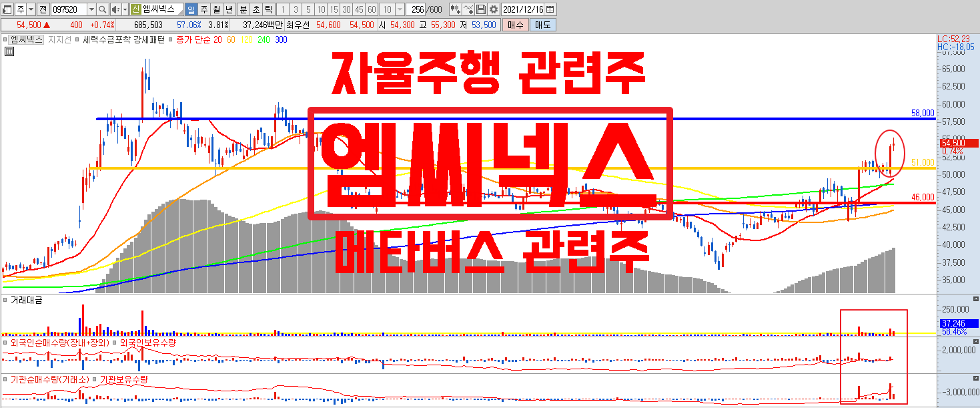The width and height of the screenshot is (980, 408).
Task: Open the calendar picker icon
Action: tap(550, 9)
